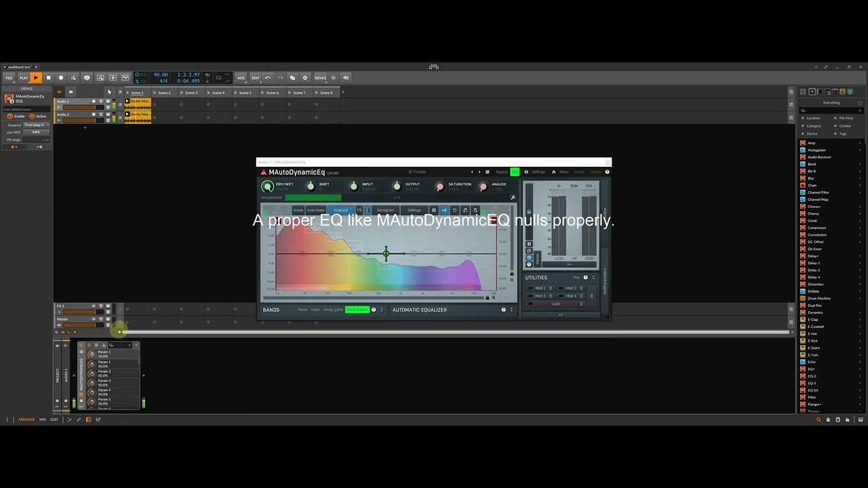The image size is (868, 488).
Task: Launch the Drums clip on Audio 1
Action: pos(127,101)
